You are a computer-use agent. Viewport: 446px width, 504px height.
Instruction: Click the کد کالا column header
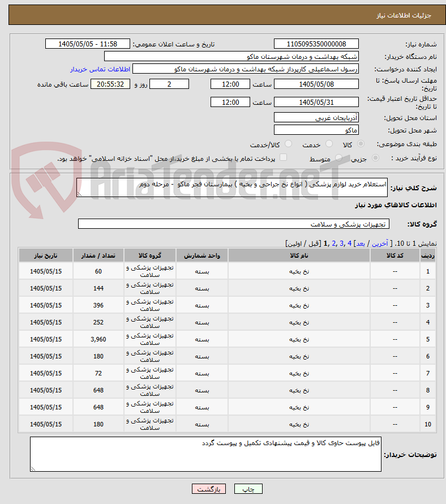(395, 255)
